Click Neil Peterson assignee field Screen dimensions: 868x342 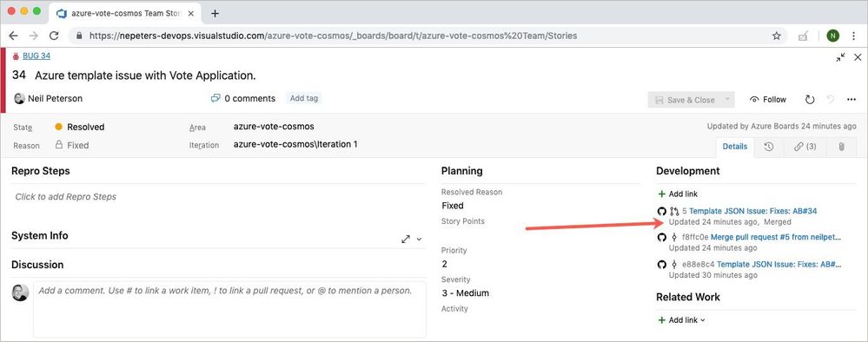(x=48, y=98)
